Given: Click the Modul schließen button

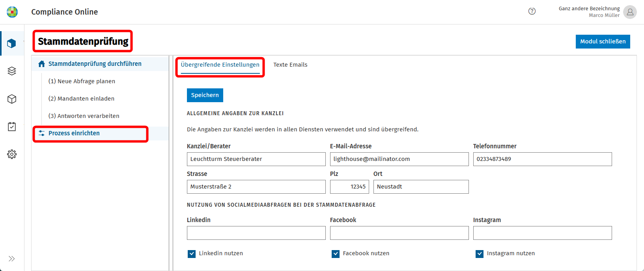Looking at the screenshot, I should tap(603, 41).
